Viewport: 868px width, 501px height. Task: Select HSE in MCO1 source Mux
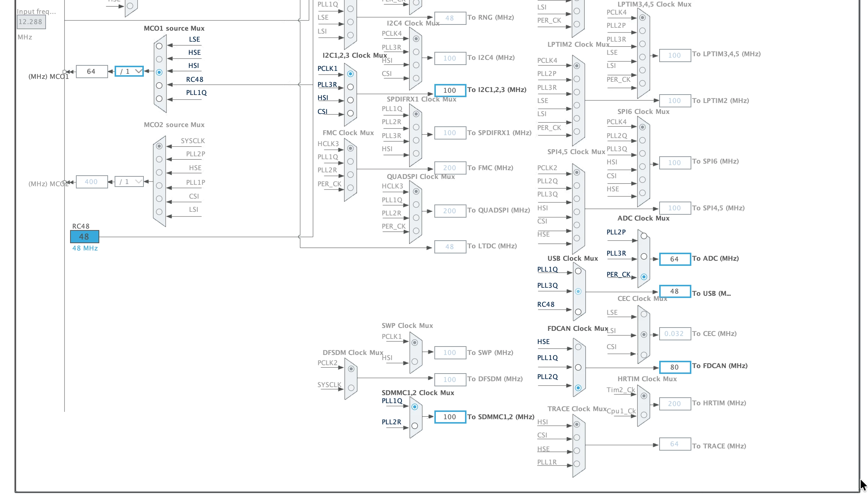tap(159, 59)
